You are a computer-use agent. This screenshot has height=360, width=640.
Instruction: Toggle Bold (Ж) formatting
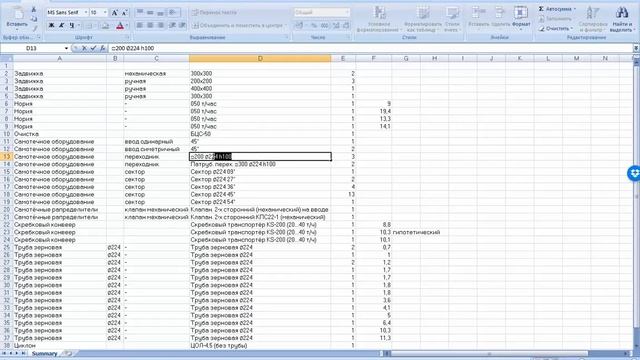pos(51,25)
